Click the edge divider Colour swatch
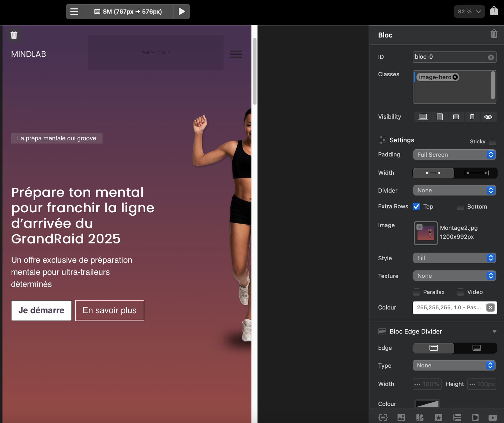This screenshot has width=504, height=423. tap(427, 404)
